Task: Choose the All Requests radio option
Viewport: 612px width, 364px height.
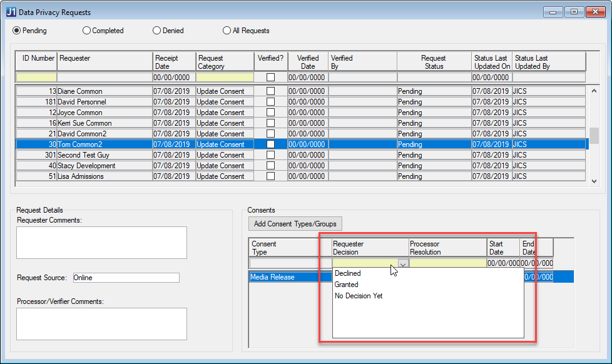Action: [x=227, y=31]
